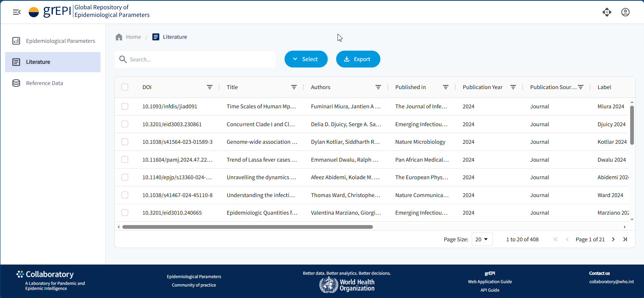Click the vertical table scrollbar thumb
644x298 pixels.
[x=632, y=125]
